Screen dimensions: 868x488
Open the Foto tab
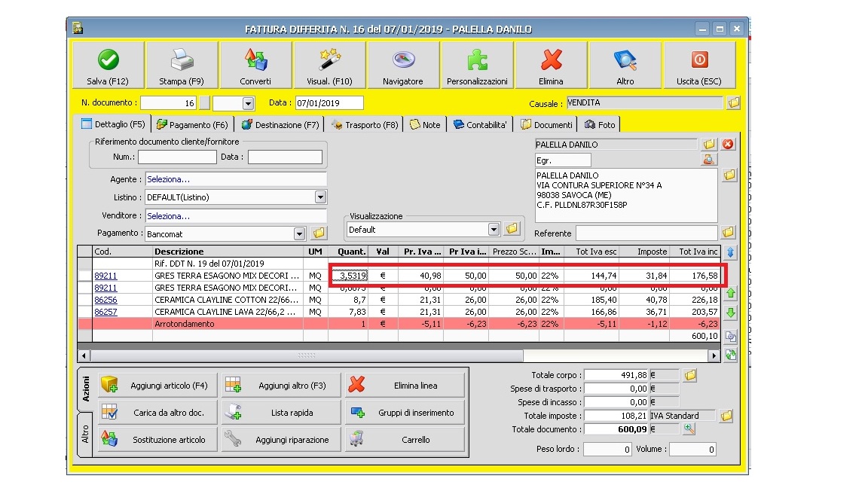click(x=600, y=125)
